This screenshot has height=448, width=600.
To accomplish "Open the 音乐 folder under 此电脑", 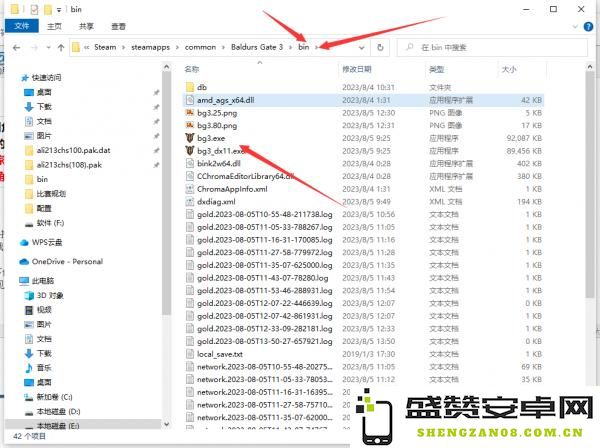I will pyautogui.click(x=44, y=368).
